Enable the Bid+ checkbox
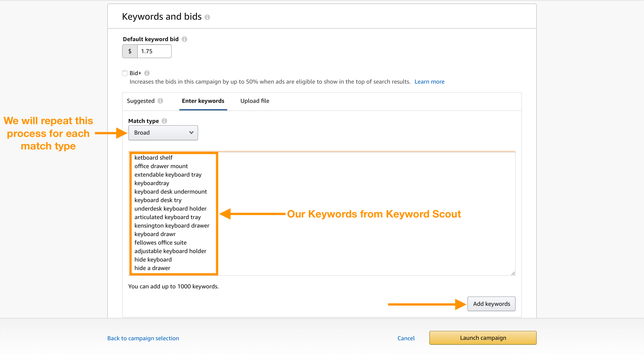The width and height of the screenshot is (644, 355). 125,73
